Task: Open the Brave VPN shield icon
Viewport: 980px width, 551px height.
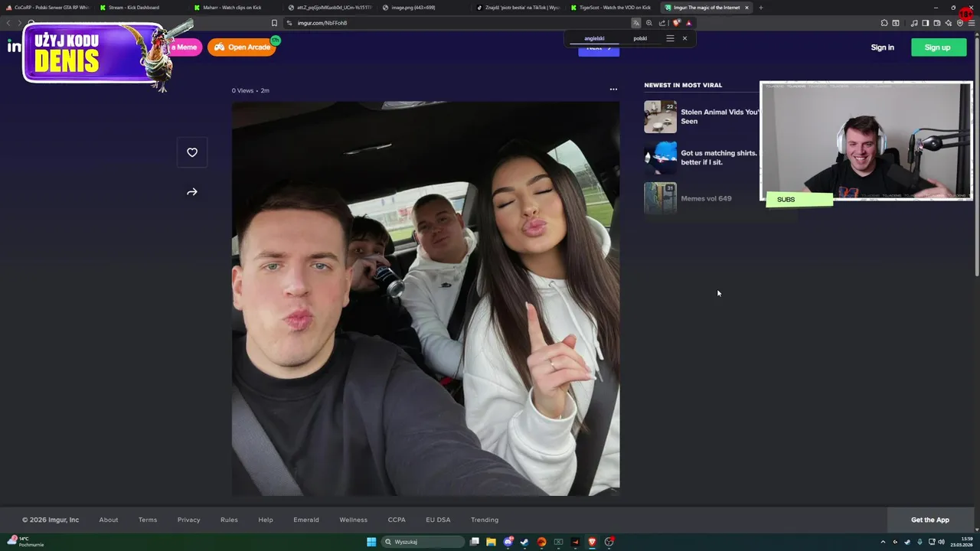Action: (x=960, y=23)
